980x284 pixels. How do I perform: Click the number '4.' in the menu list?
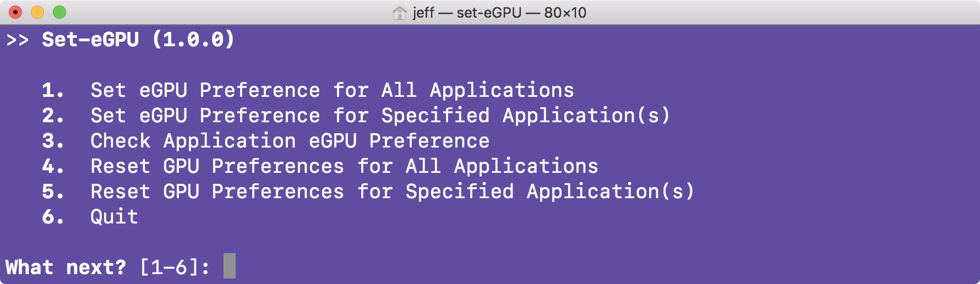click(x=53, y=166)
